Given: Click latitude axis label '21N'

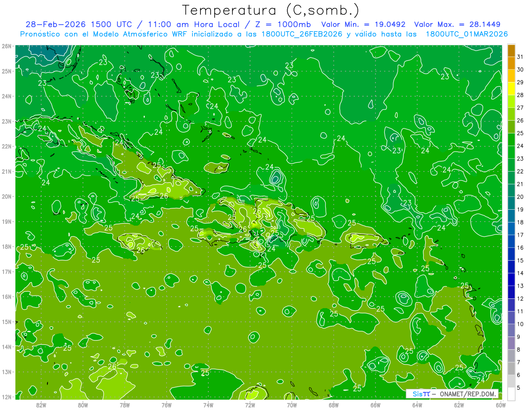Looking at the screenshot, I should [6, 171].
